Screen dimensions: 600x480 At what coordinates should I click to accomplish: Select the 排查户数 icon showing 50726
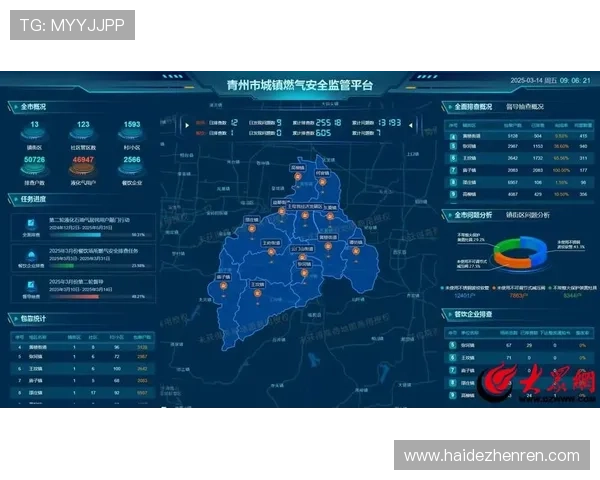tap(34, 169)
